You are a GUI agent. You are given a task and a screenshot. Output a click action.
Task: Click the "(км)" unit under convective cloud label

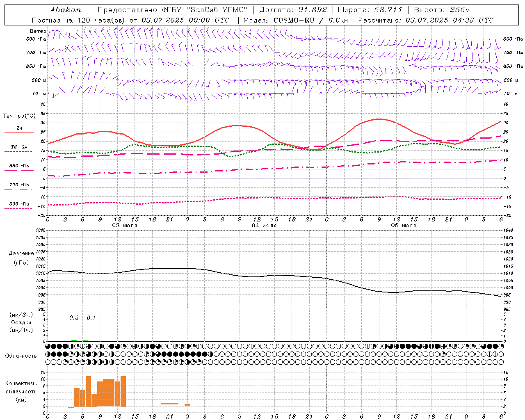[x=21, y=399]
